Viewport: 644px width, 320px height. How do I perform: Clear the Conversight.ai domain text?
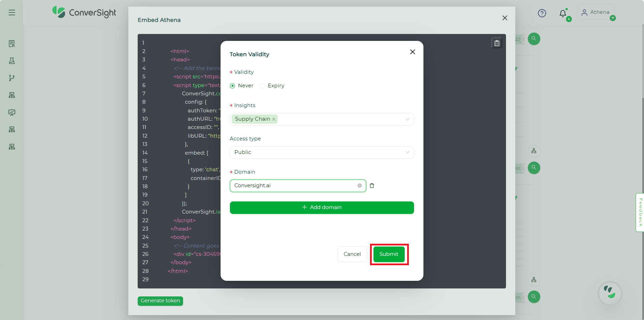[360, 186]
